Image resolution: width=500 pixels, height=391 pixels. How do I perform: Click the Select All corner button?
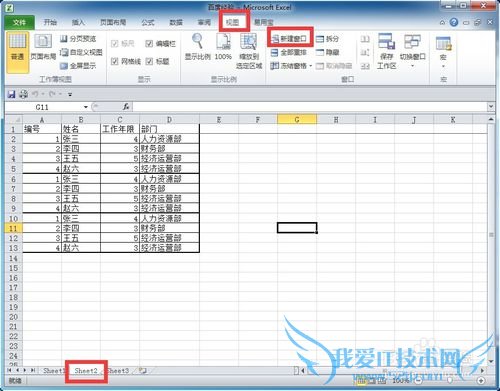[x=13, y=119]
